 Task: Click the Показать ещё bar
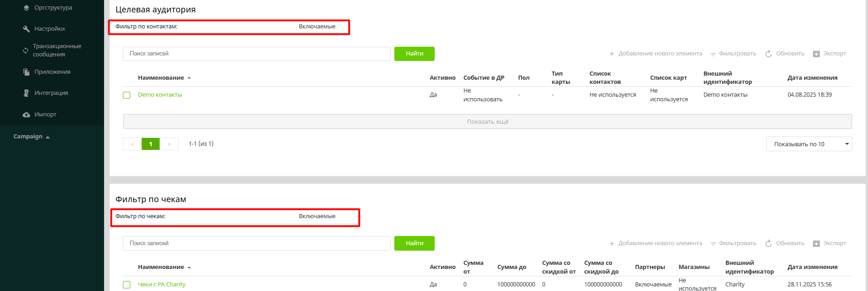click(487, 121)
